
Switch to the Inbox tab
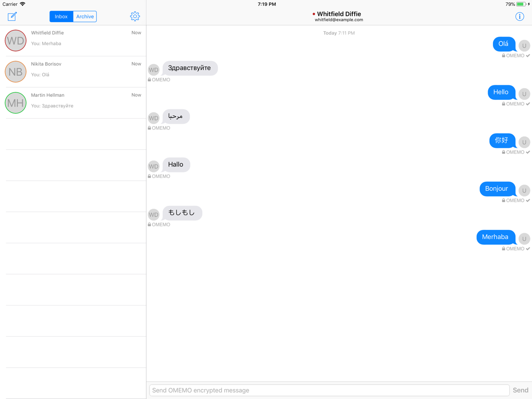tap(61, 16)
